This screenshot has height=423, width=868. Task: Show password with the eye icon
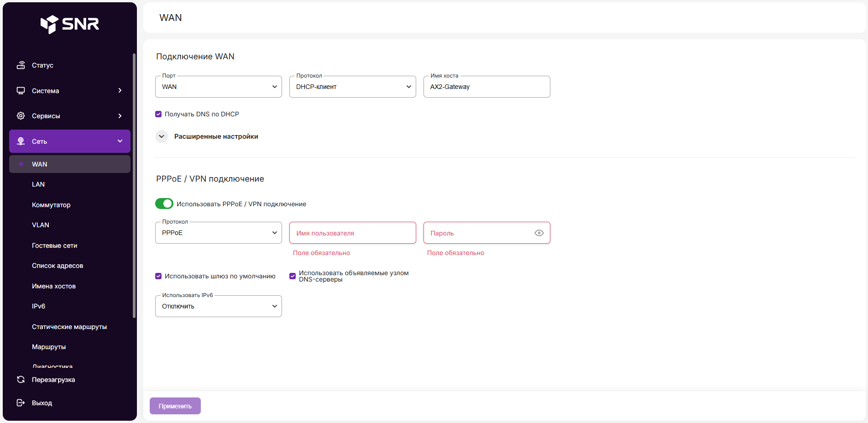539,233
